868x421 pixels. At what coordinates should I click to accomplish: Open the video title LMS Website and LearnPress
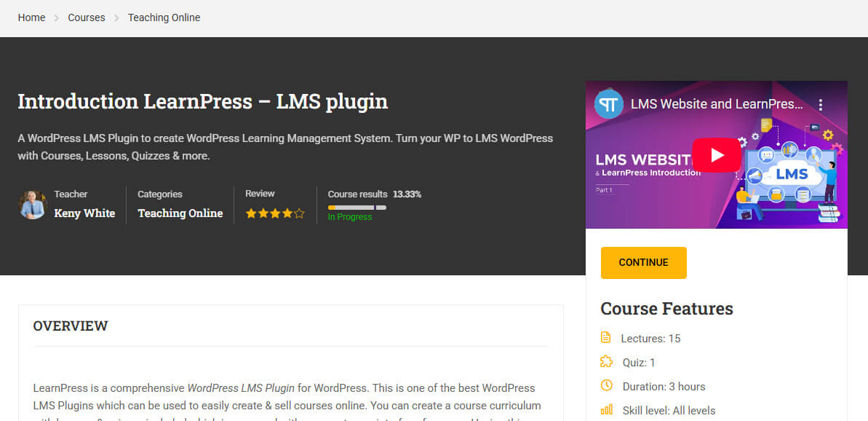(x=717, y=104)
